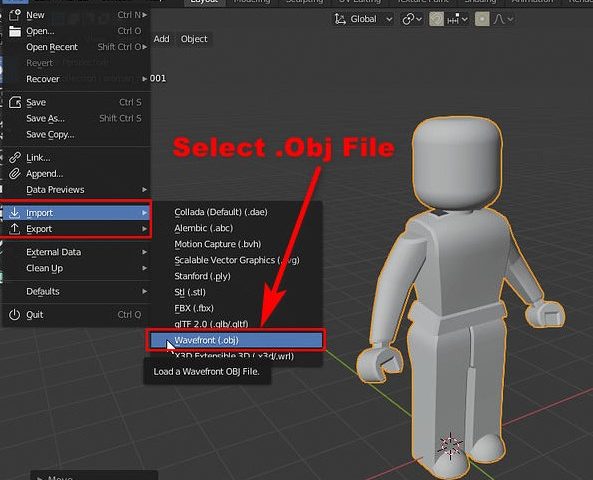Viewport: 593px width, 480px height.
Task: Import Stanford (.ply) file
Action: pyautogui.click(x=236, y=276)
